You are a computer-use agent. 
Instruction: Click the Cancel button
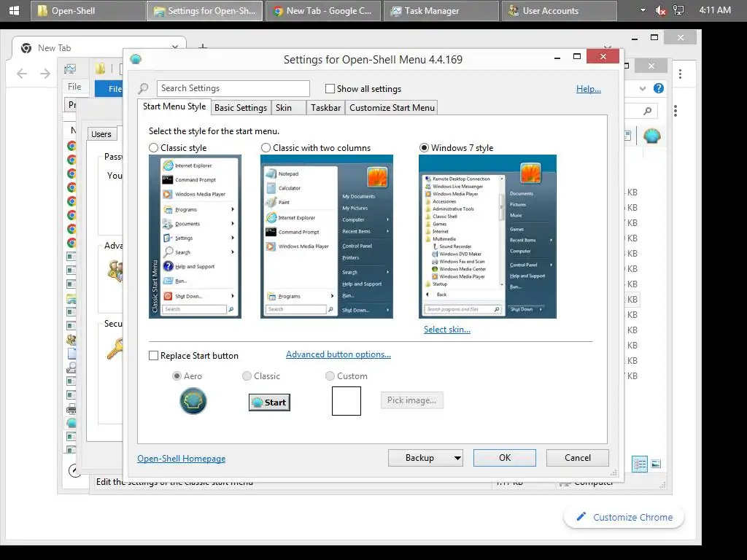click(578, 458)
